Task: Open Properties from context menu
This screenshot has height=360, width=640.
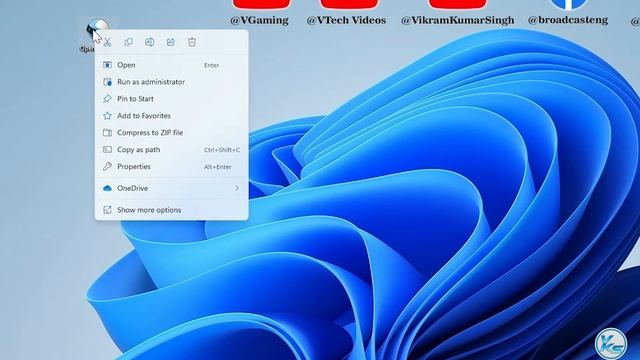Action: (x=171, y=167)
